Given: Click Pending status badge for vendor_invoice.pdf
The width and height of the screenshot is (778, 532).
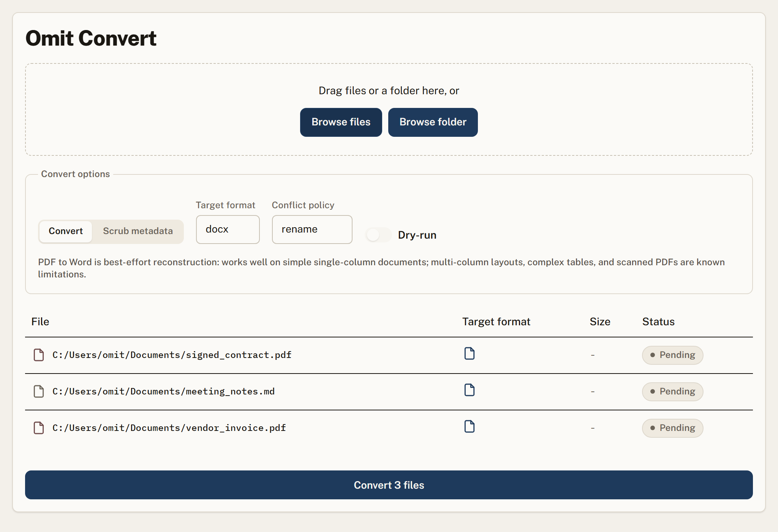Looking at the screenshot, I should pos(673,428).
